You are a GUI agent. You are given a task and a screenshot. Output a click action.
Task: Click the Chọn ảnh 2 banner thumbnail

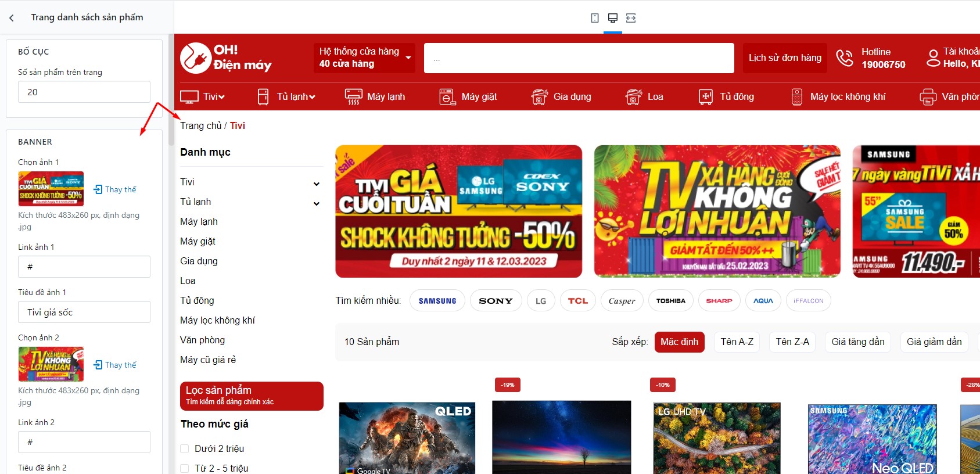[51, 364]
